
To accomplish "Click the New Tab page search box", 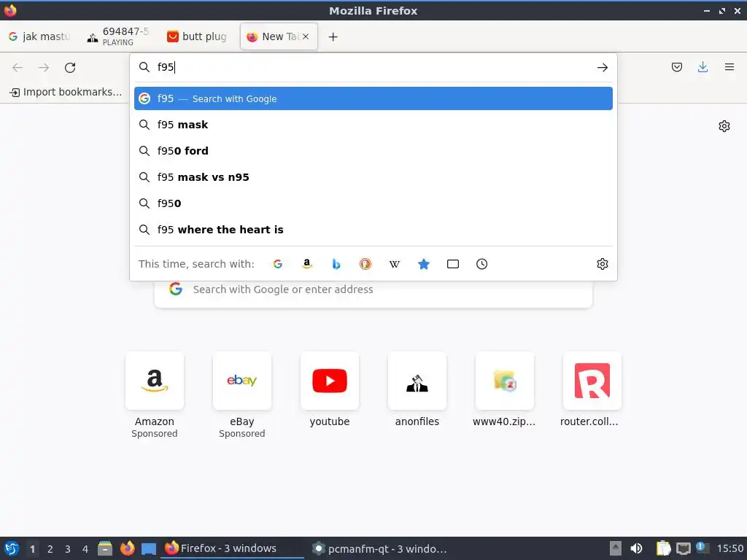I will (373, 289).
